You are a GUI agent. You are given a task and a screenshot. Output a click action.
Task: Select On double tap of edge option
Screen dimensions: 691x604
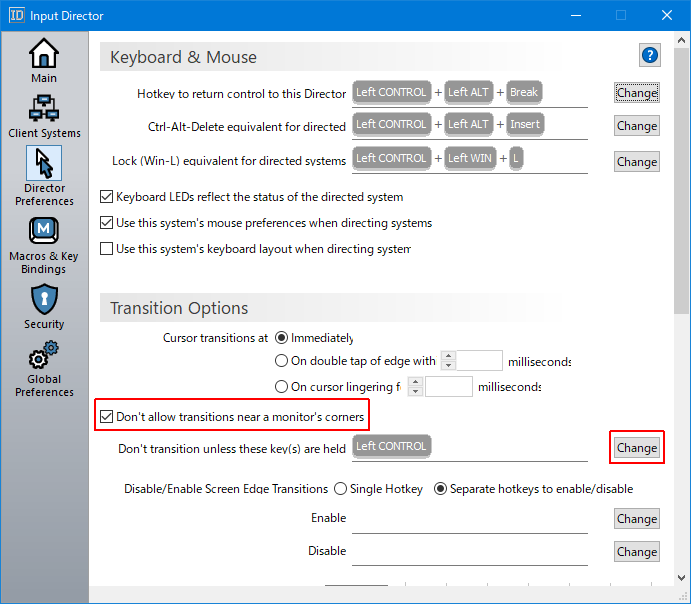281,362
